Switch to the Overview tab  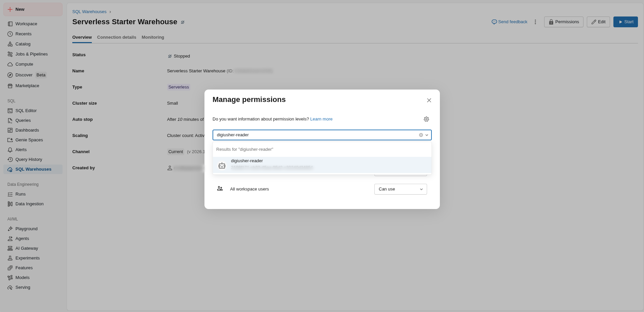pyautogui.click(x=82, y=37)
